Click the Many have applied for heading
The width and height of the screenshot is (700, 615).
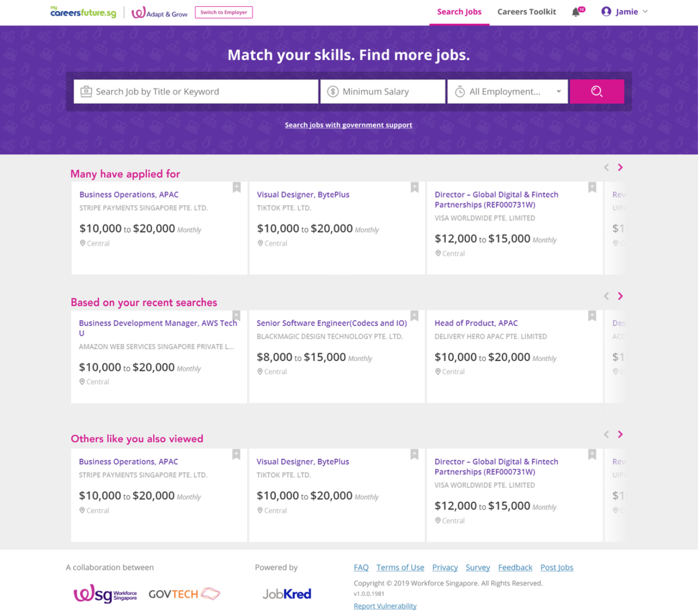click(x=125, y=174)
